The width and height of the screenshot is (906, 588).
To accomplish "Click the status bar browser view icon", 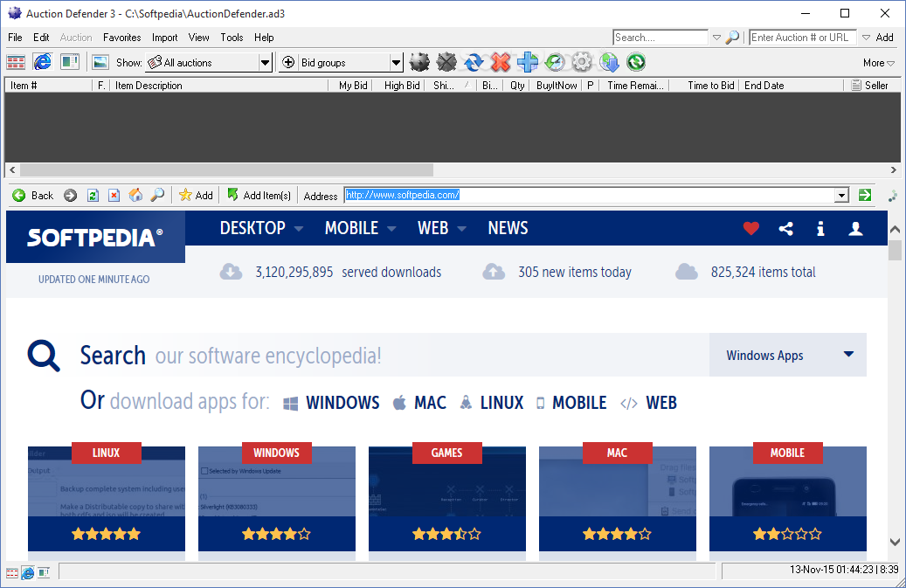I will (27, 573).
